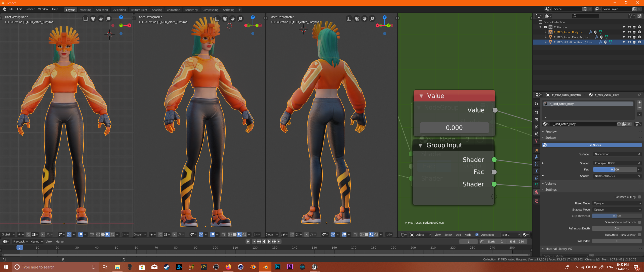Uncheck Use Nodes in node editor header
Image resolution: width=644 pixels, height=272 pixels.
tap(477, 235)
